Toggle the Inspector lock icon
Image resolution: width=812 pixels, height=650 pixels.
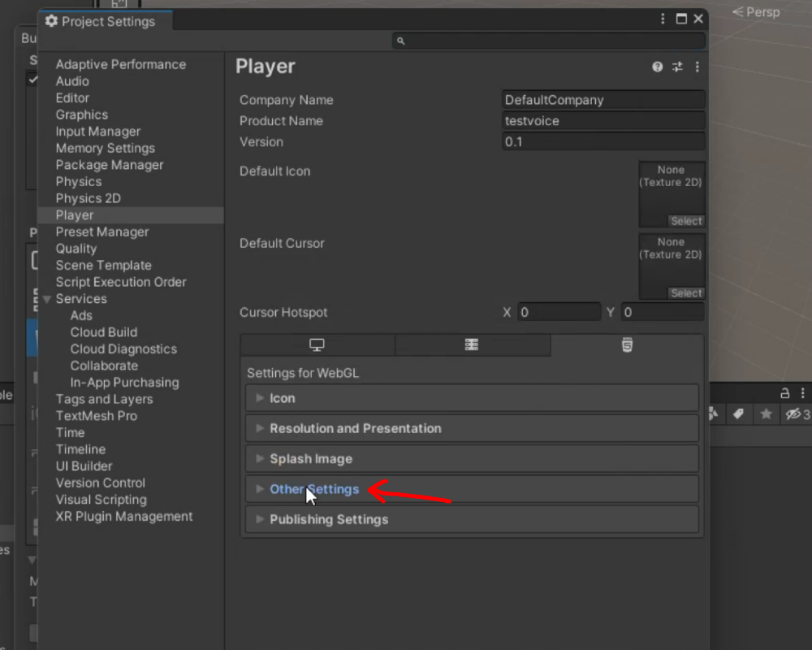(784, 394)
